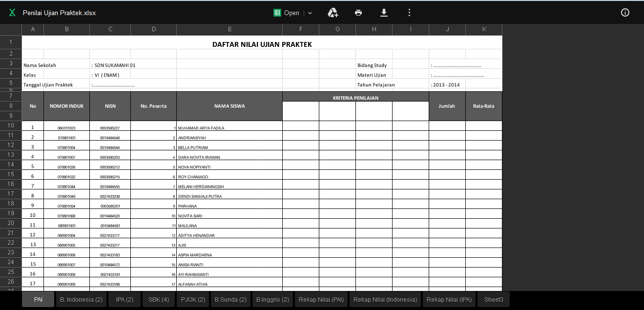Download the xlsx file
Screen dimensions: 644x310
(x=384, y=13)
